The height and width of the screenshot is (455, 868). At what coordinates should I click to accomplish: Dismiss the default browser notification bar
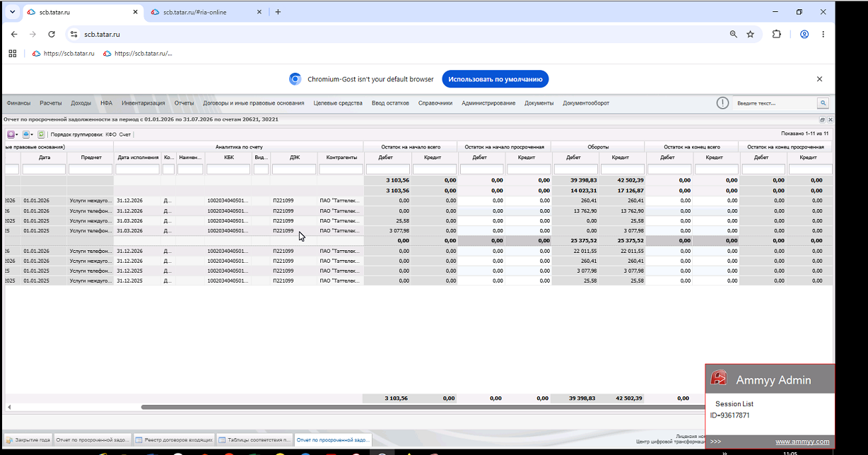click(819, 79)
